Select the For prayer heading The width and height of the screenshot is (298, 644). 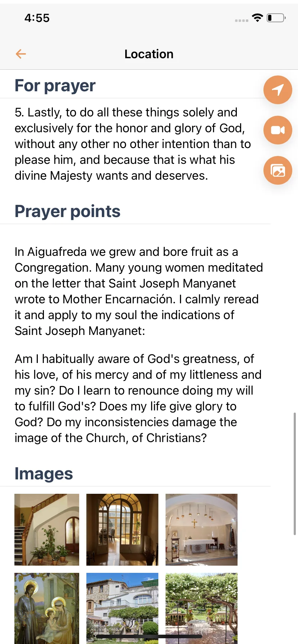pyautogui.click(x=55, y=86)
